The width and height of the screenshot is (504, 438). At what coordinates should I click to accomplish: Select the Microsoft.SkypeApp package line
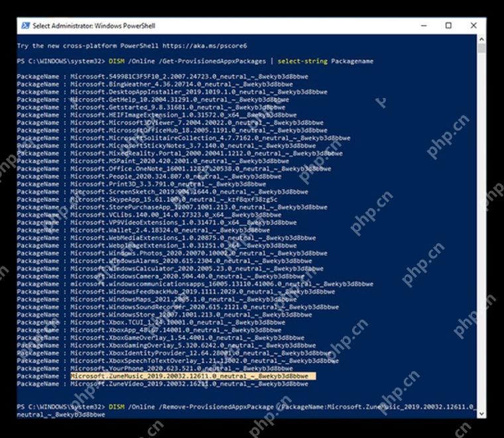tap(147, 199)
